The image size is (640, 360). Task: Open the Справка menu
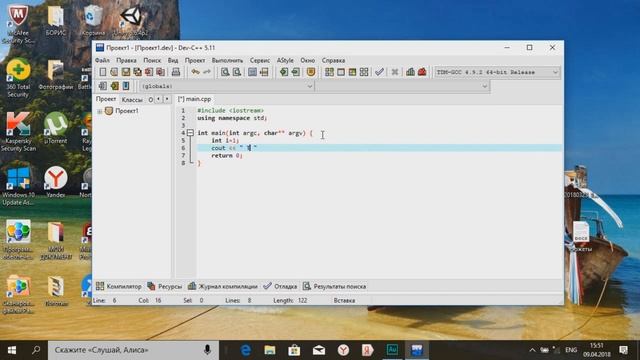(x=333, y=60)
